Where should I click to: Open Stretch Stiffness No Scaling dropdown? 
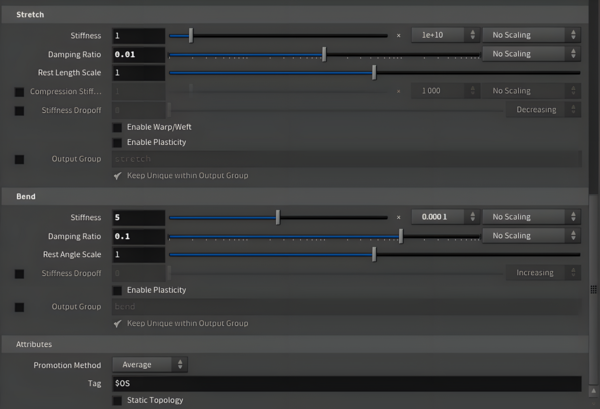(x=531, y=35)
